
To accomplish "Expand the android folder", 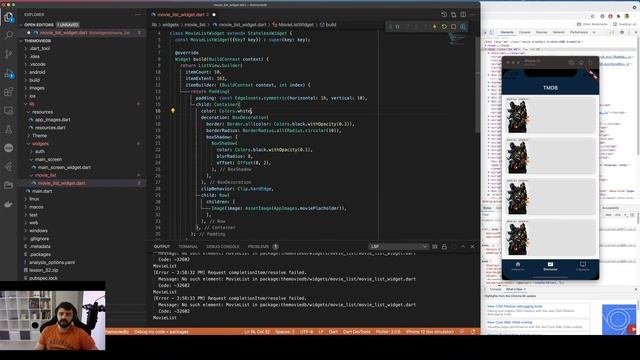I will pos(37,72).
